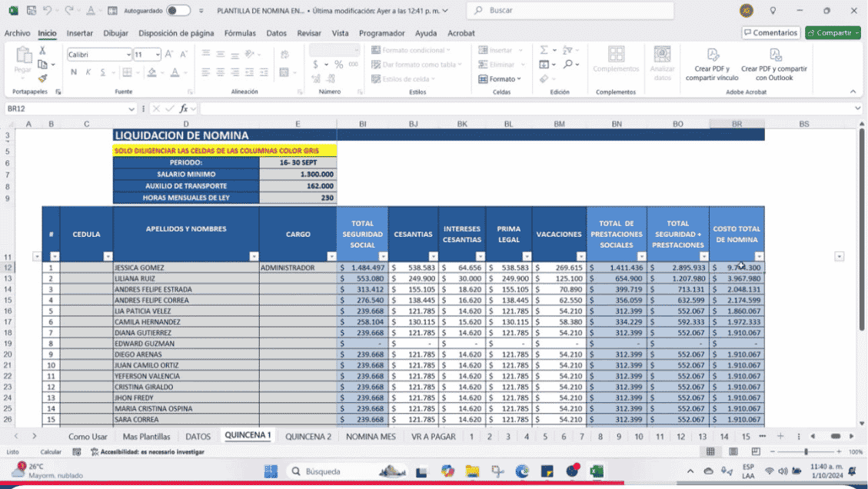This screenshot has height=489, width=868.
Task: Open the Name Box BR12 dropdown
Action: [131, 109]
